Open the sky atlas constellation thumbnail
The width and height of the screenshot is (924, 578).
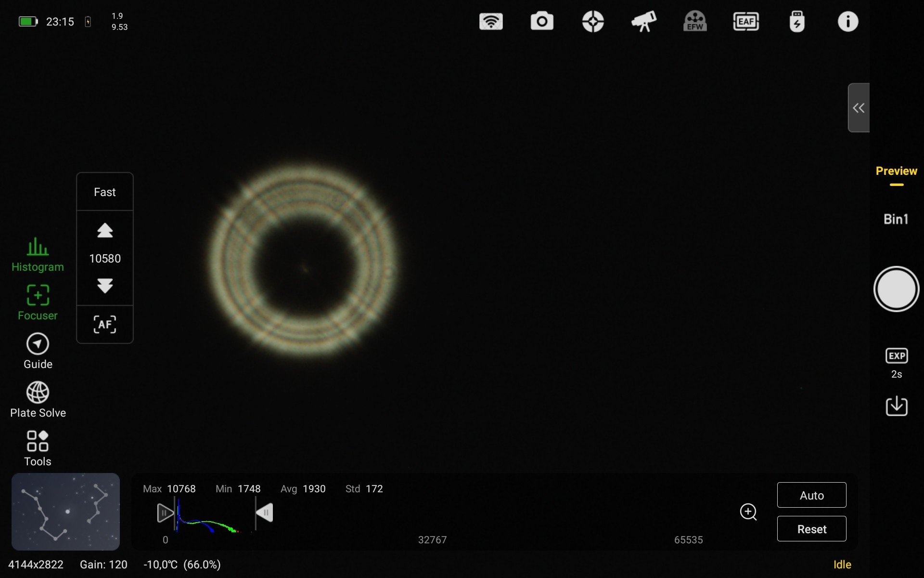(x=65, y=512)
